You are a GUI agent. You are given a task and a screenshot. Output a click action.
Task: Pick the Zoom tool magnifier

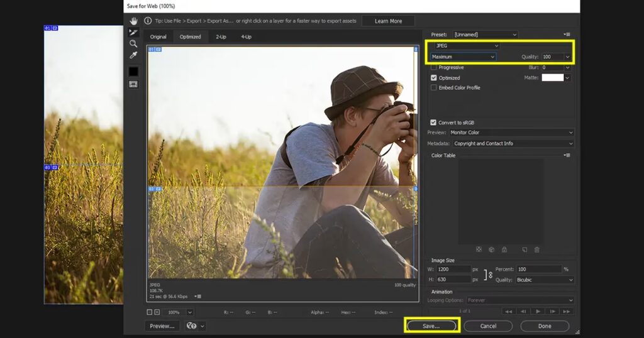(x=133, y=43)
